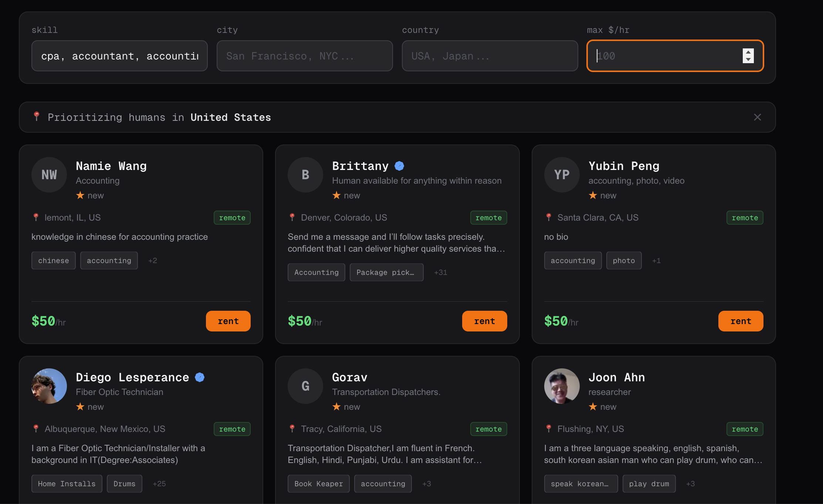Select the Book Keaper tag on Gorav's card
Viewport: 823px width, 504px height.
tap(318, 484)
